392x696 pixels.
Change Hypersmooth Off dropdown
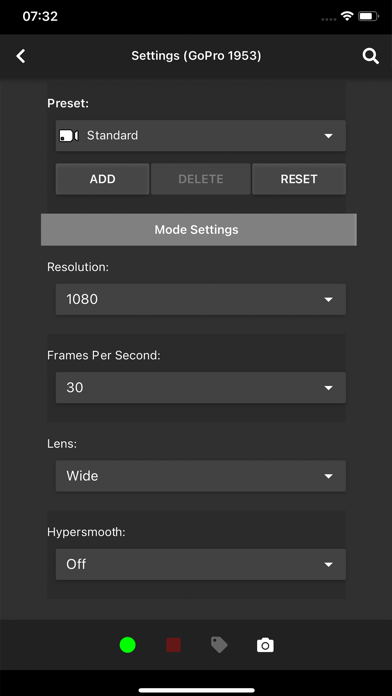click(201, 564)
